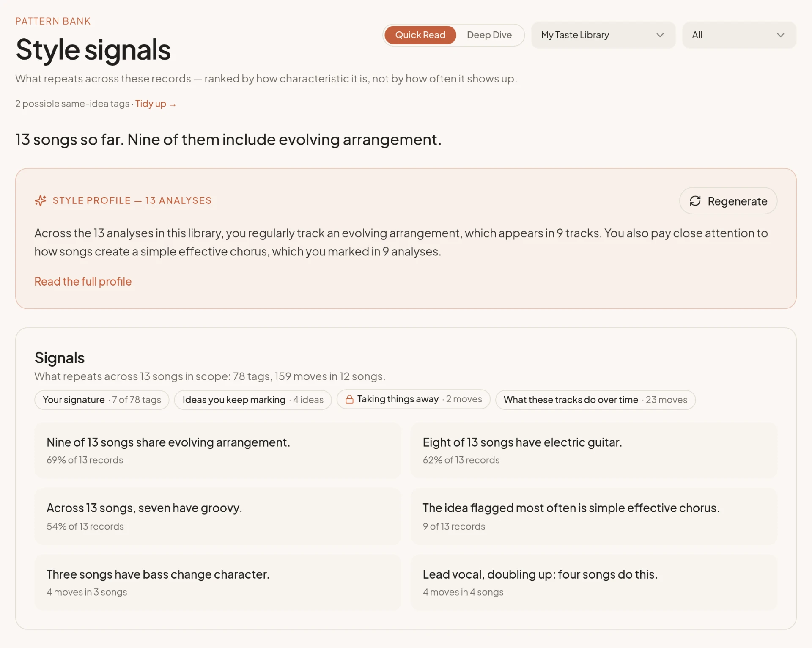
Task: Click the 4 moves in 3 songs text
Action: click(x=87, y=592)
